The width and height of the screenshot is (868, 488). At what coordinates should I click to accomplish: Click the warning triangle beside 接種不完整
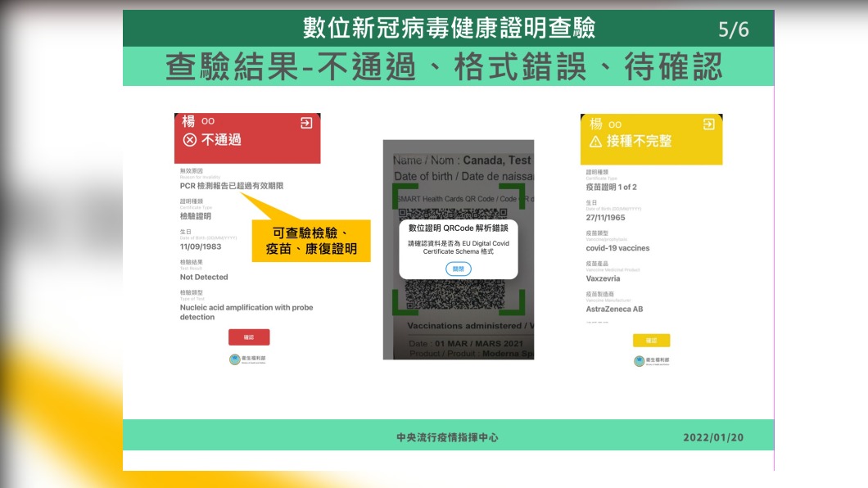coord(595,142)
